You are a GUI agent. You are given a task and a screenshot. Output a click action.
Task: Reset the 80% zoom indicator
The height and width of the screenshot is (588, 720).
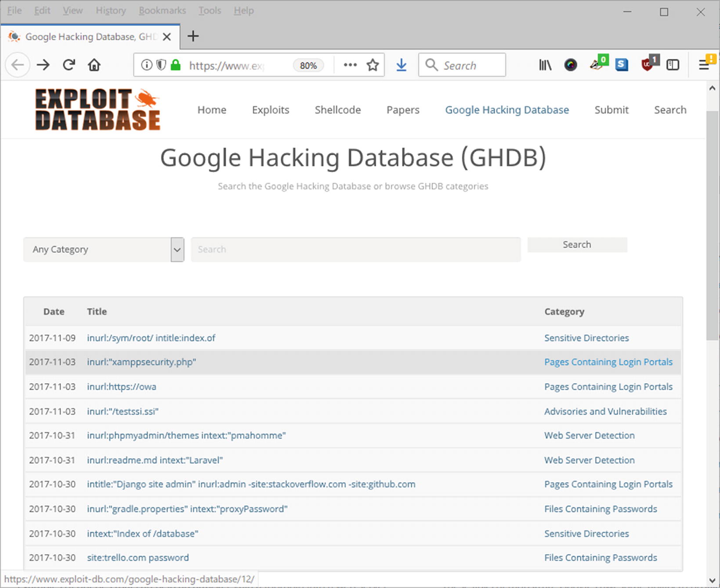(308, 65)
